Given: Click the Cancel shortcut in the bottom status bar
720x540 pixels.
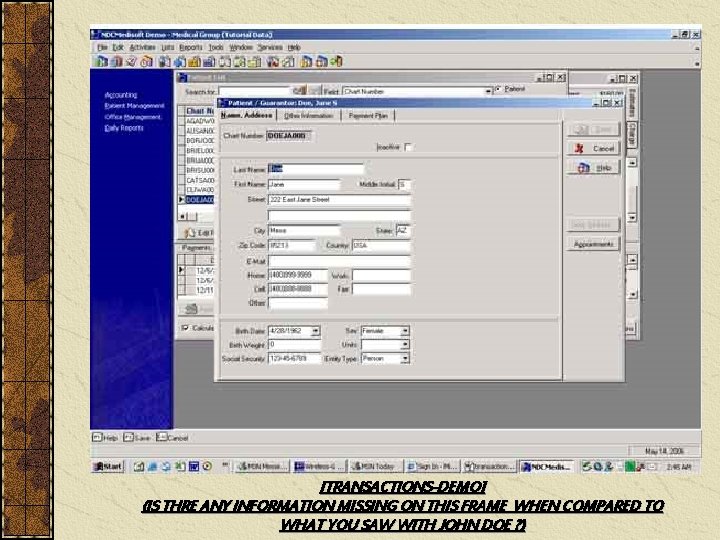Looking at the screenshot, I should pyautogui.click(x=172, y=438).
